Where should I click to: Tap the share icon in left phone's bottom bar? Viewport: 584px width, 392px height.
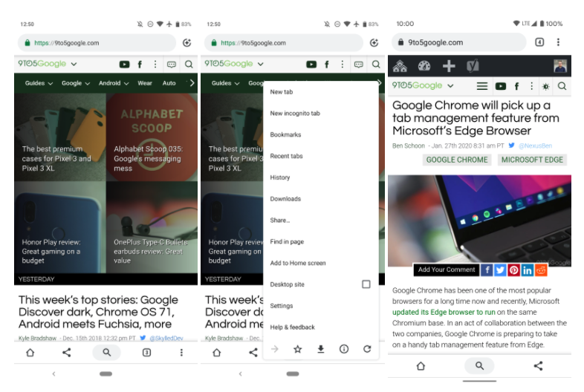(x=67, y=352)
